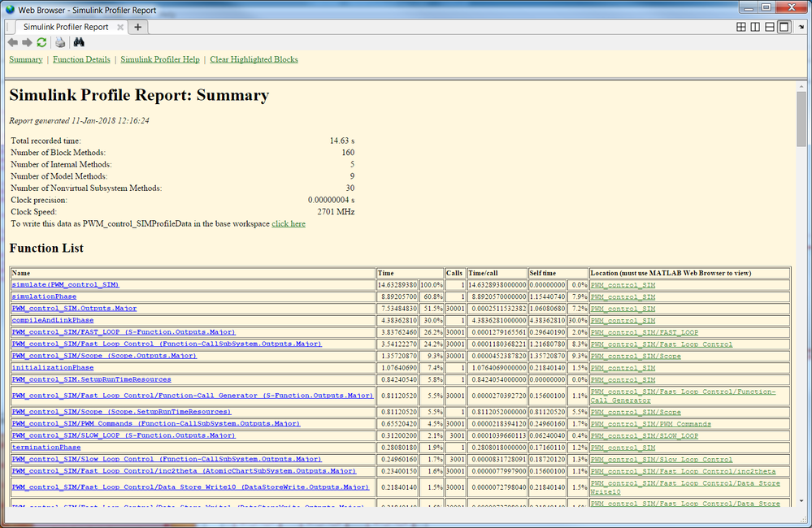Expand the desktop actions arrow at top right
Image resolution: width=812 pixels, height=528 pixels.
point(801,27)
